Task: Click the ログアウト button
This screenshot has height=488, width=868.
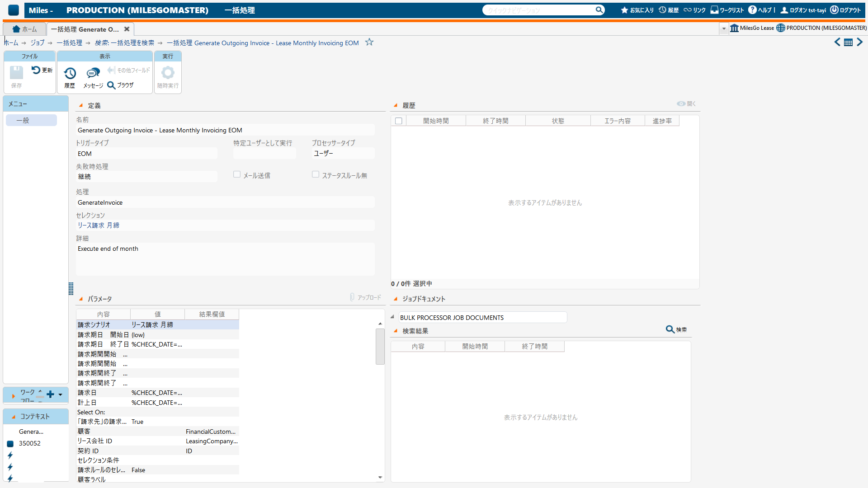Action: [845, 10]
